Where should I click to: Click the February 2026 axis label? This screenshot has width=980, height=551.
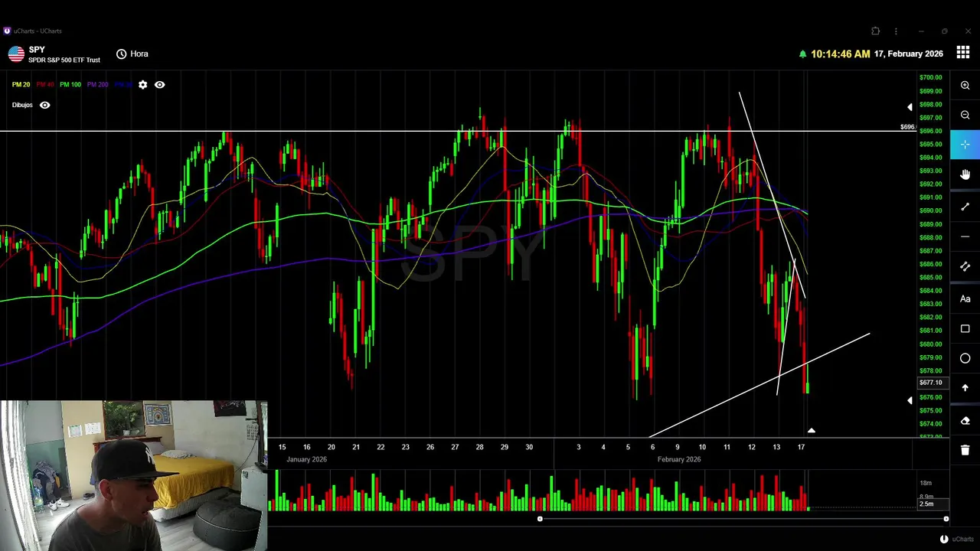coord(679,459)
